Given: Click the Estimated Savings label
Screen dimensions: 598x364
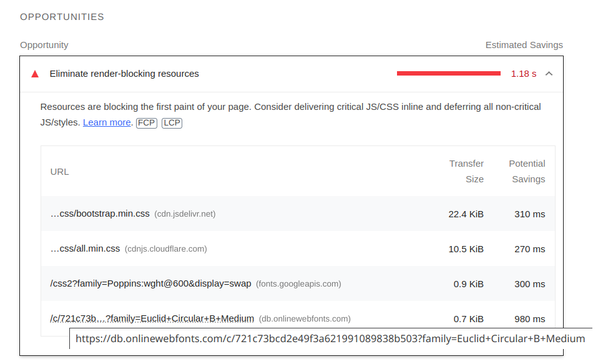Looking at the screenshot, I should click(x=524, y=44).
